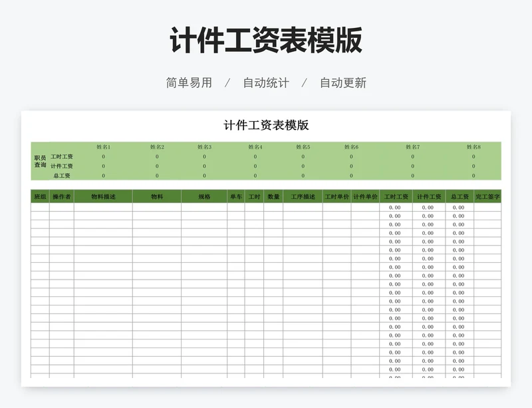Click 工时工资 value under 姓名1
The image size is (532, 408).
(x=104, y=156)
